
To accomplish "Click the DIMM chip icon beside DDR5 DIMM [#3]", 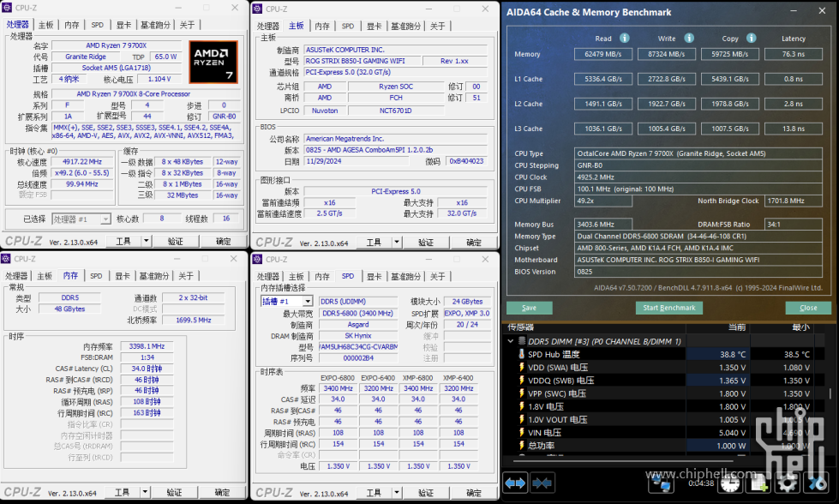I will 522,341.
